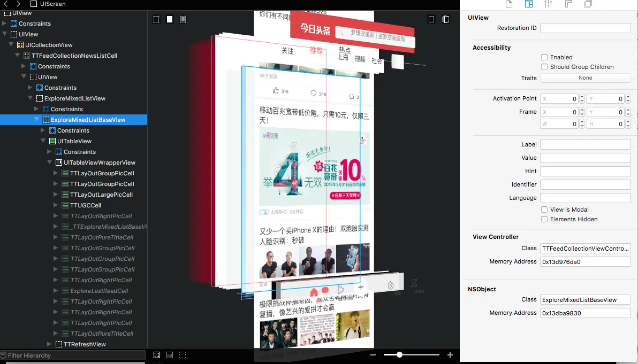Click the middle icon beside zoom-to-fit
The image size is (638, 364).
[x=170, y=355]
